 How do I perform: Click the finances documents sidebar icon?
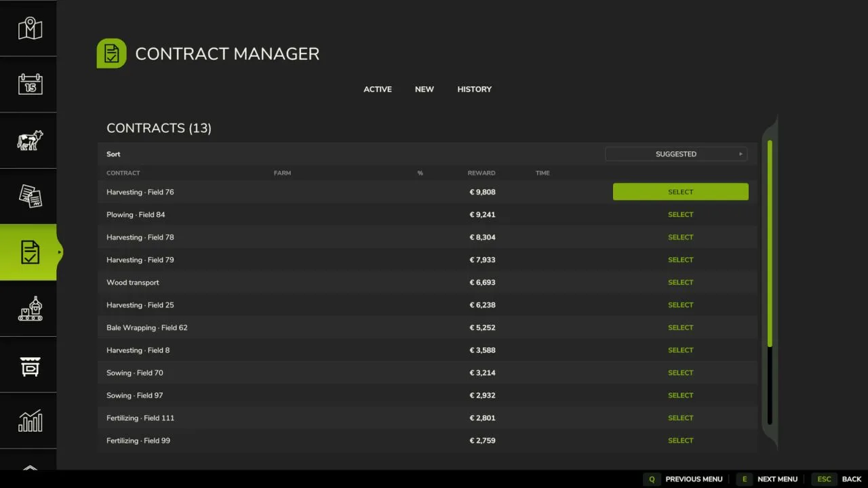(x=30, y=196)
